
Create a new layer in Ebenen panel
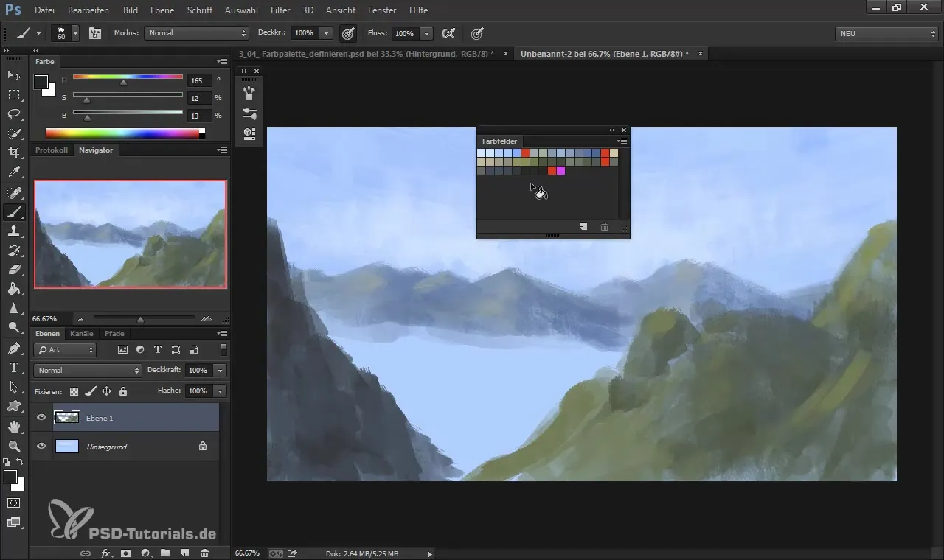pyautogui.click(x=185, y=553)
